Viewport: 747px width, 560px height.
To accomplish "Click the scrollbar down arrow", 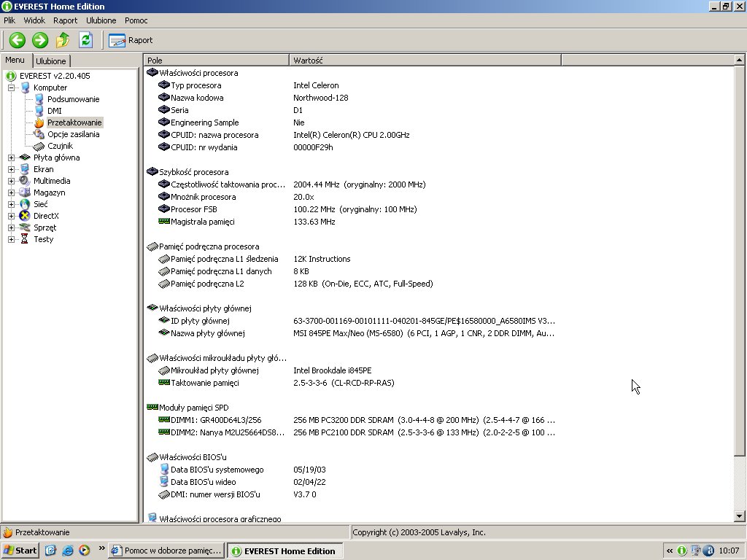I will pos(739,516).
